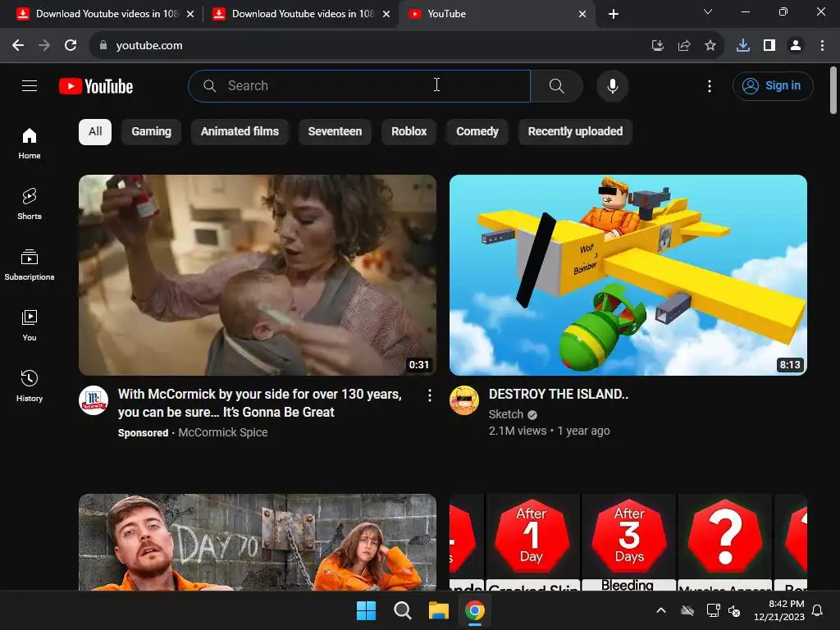Go back in browser history
The height and width of the screenshot is (630, 840).
[18, 46]
